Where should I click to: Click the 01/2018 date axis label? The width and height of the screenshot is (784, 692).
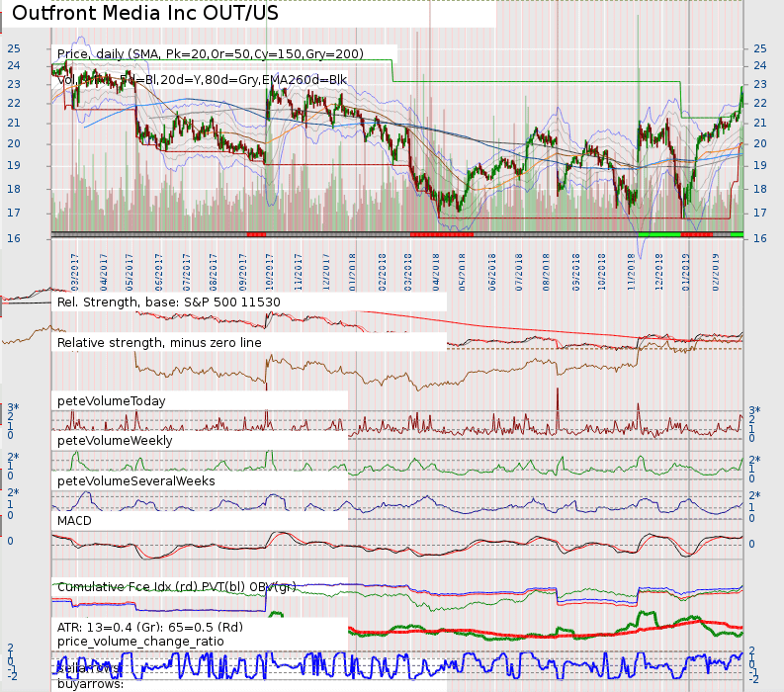353,273
